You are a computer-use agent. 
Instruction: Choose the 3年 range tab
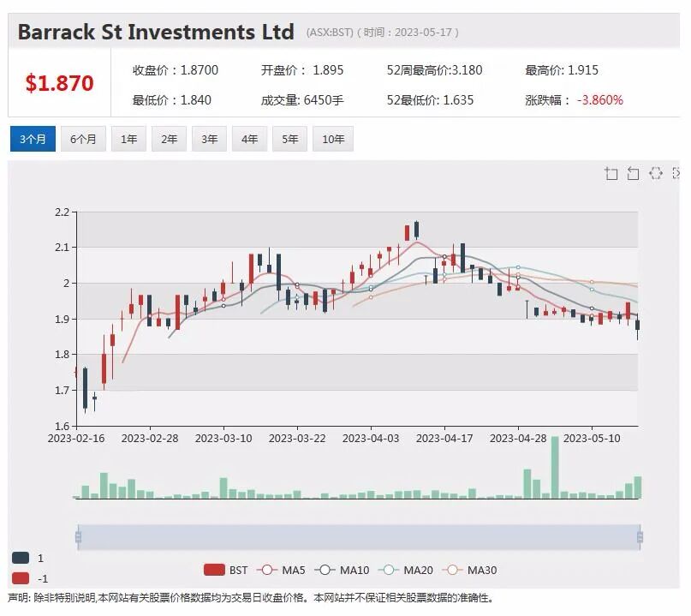[209, 139]
